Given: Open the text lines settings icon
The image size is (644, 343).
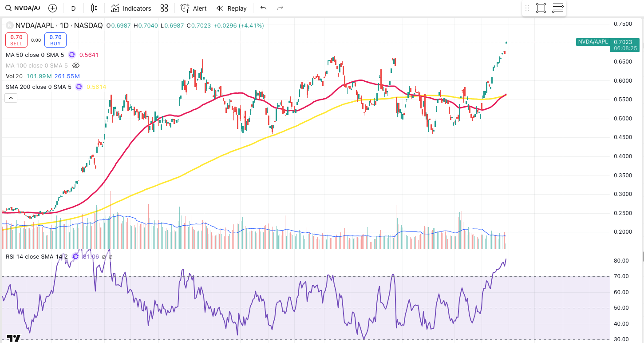Looking at the screenshot, I should coord(558,8).
